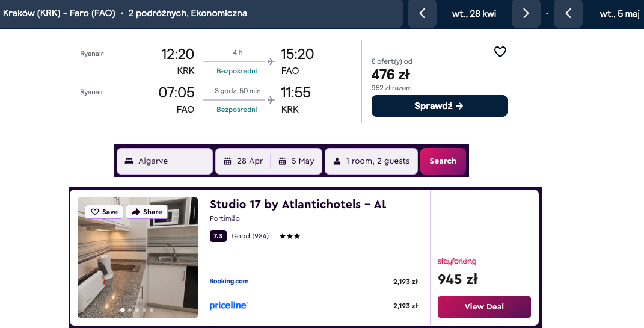The image size is (644, 328).
Task: Click the Sprawdź button
Action: [439, 106]
